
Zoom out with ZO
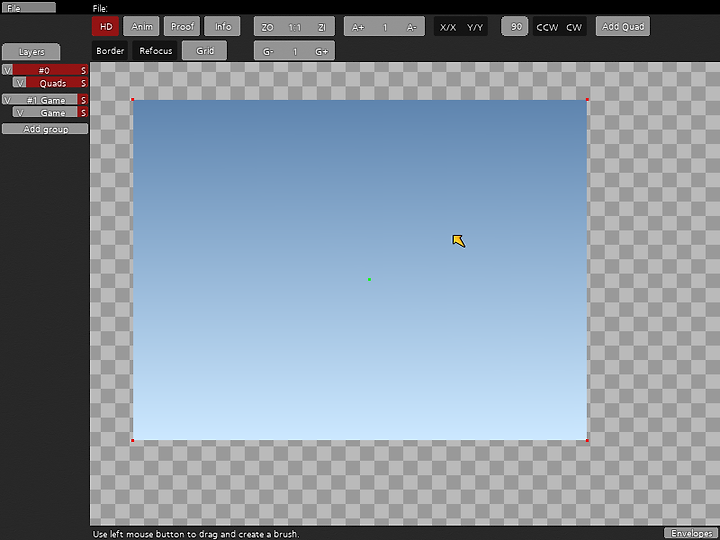pos(267,27)
